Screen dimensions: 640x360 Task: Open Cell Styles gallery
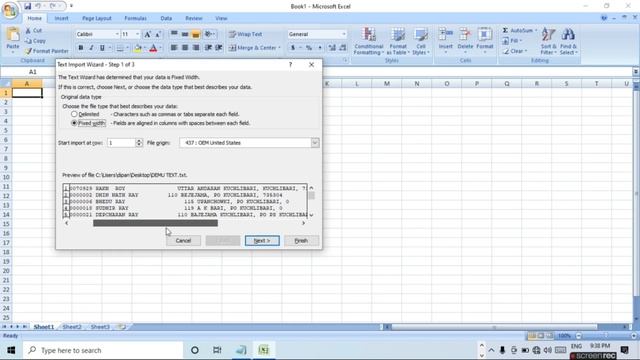point(421,41)
